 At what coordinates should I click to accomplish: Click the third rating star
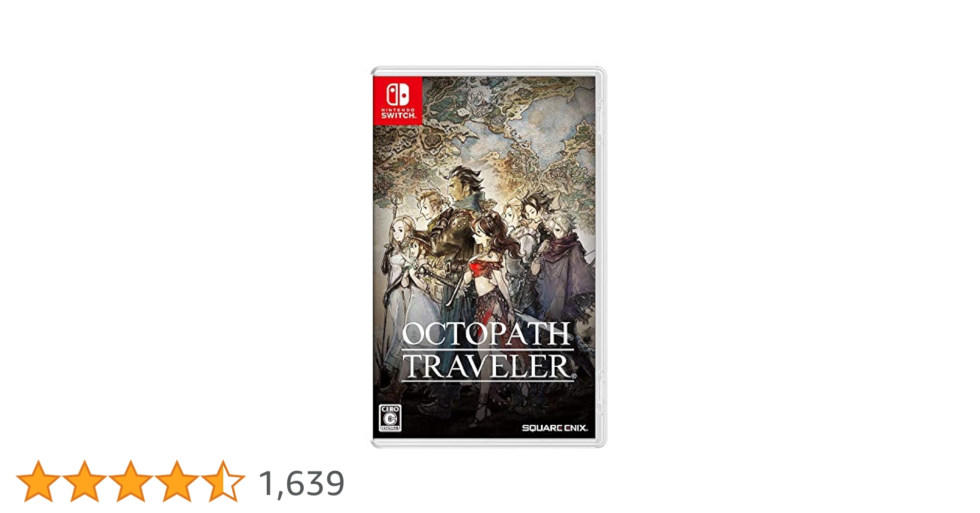click(131, 481)
